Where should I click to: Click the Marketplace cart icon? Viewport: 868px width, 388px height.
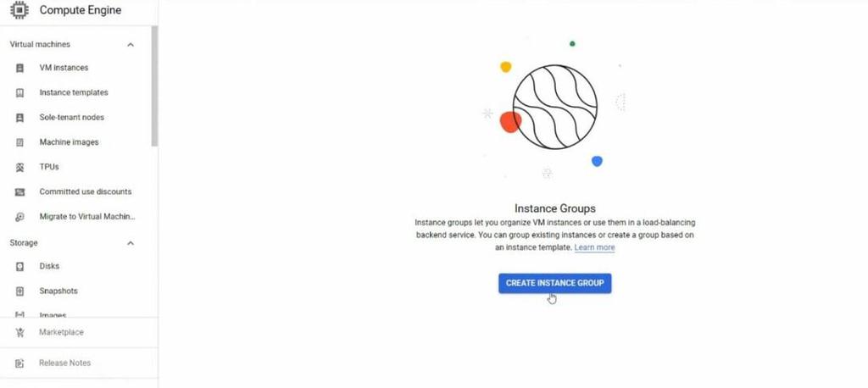pyautogui.click(x=20, y=333)
